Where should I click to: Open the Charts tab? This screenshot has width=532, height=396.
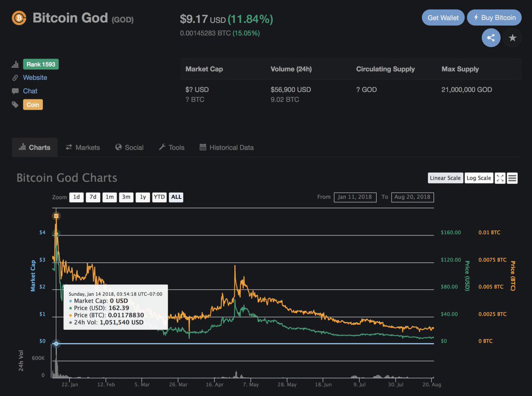[35, 147]
